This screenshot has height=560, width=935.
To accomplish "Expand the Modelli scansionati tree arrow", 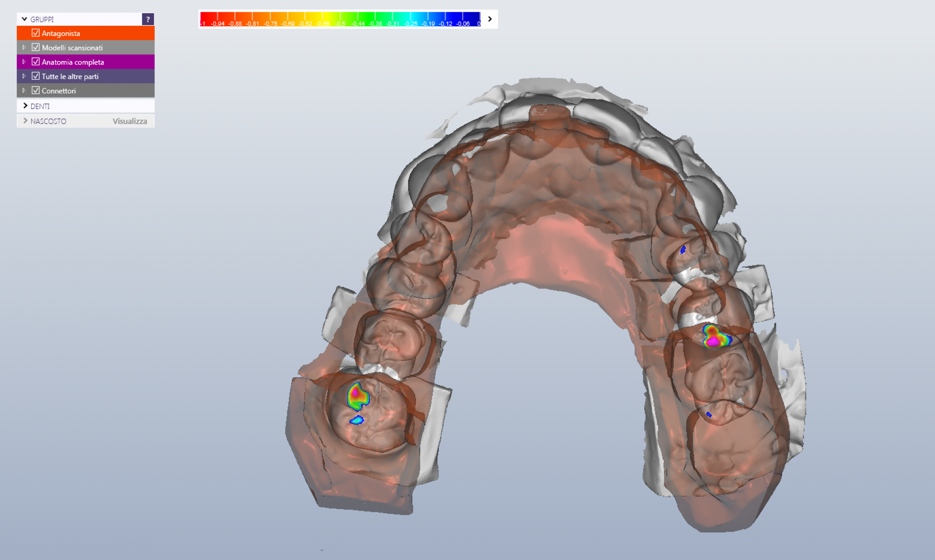I will point(24,47).
